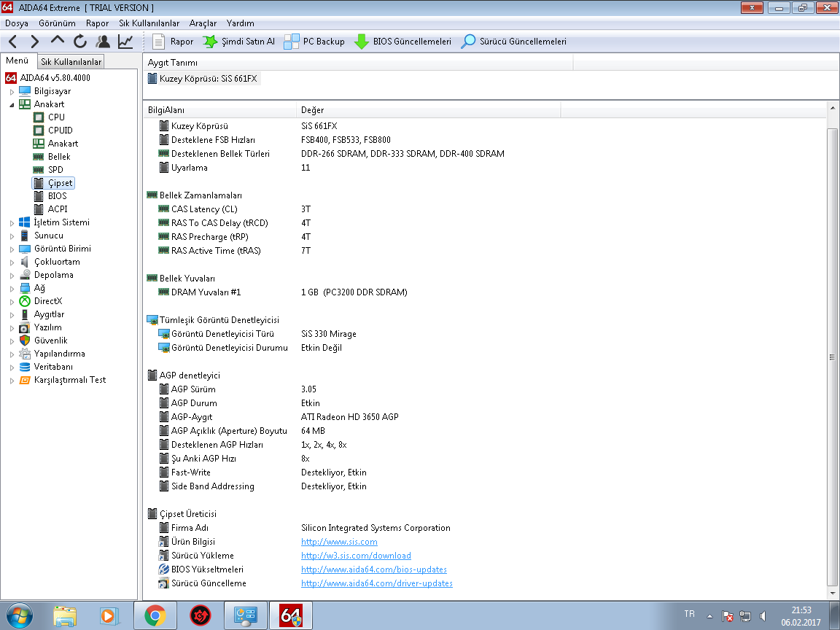Select the SPD item in the tree
This screenshot has width=840, height=630.
pyautogui.click(x=55, y=170)
